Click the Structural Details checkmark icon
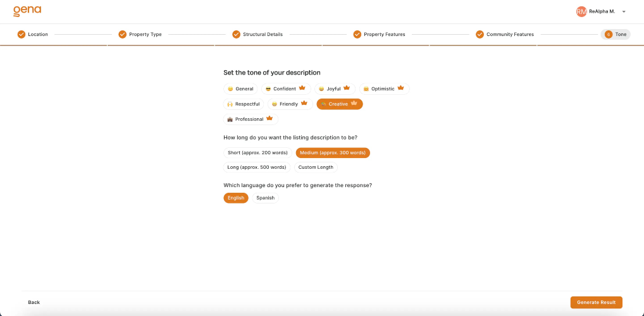 [x=236, y=35]
